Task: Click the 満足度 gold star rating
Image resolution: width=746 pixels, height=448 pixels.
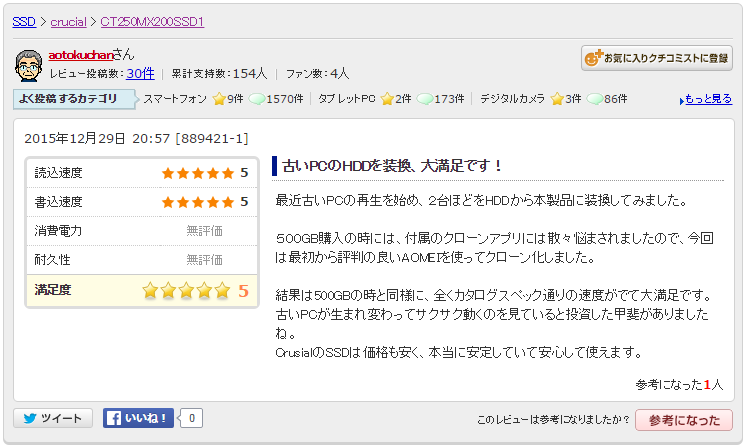Action: click(186, 290)
